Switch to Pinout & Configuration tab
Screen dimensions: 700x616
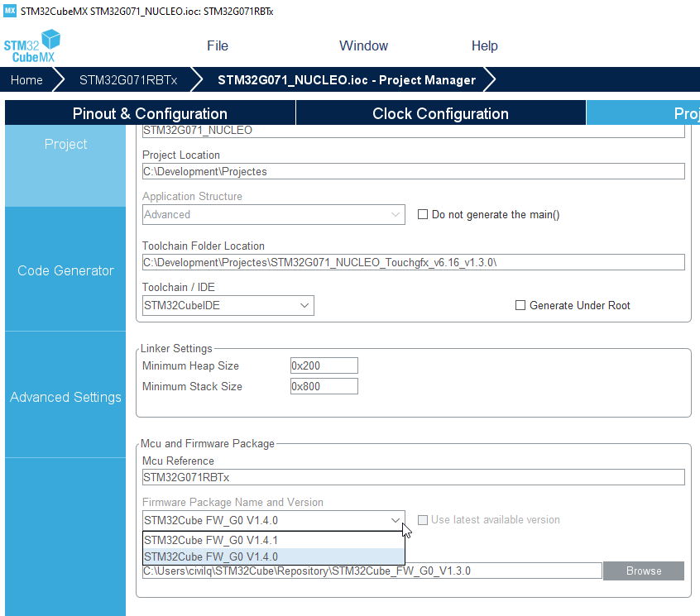pyautogui.click(x=150, y=113)
